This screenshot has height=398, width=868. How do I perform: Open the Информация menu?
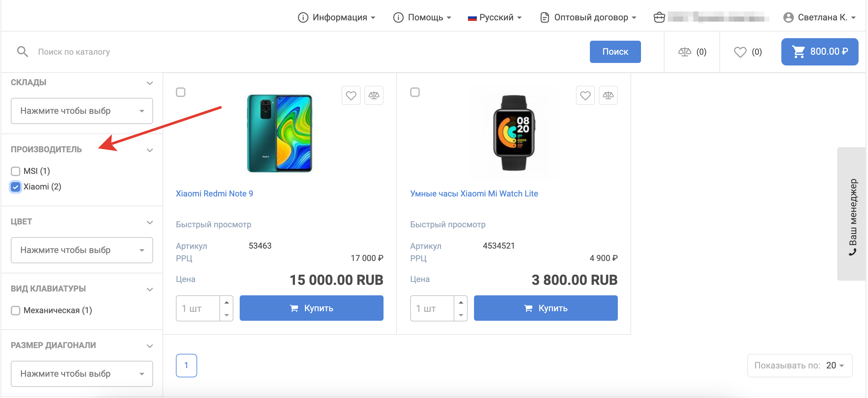[336, 17]
